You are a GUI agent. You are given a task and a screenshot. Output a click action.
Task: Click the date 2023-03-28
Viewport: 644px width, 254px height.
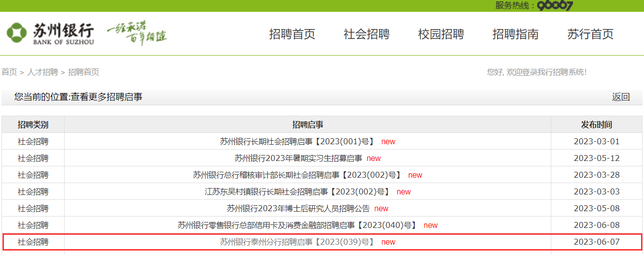pos(597,175)
